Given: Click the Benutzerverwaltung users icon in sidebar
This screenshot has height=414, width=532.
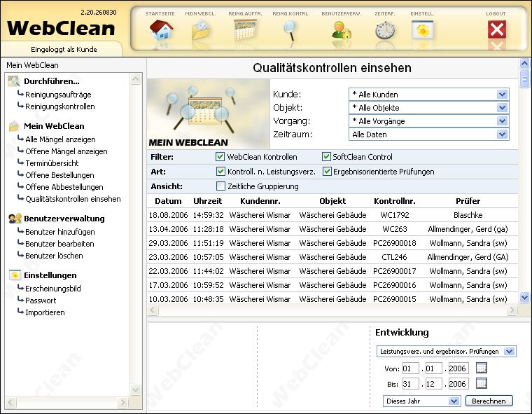Looking at the screenshot, I should (15, 219).
